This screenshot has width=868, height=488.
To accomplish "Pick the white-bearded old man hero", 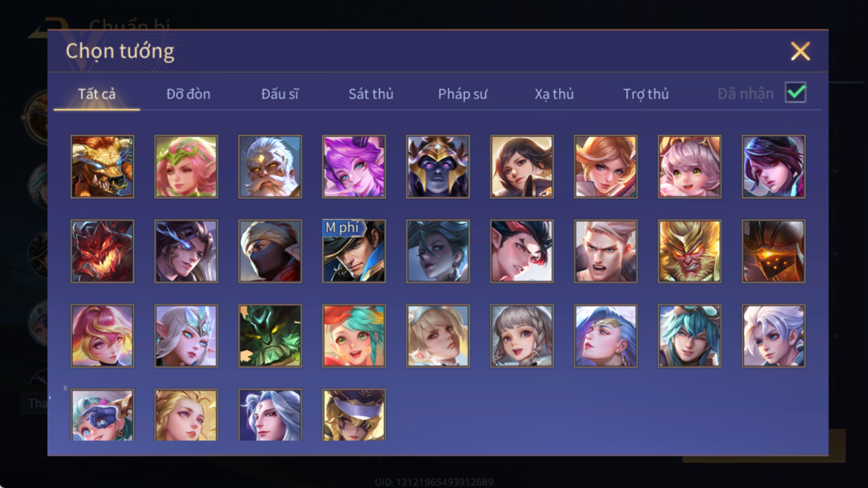I will click(x=270, y=167).
